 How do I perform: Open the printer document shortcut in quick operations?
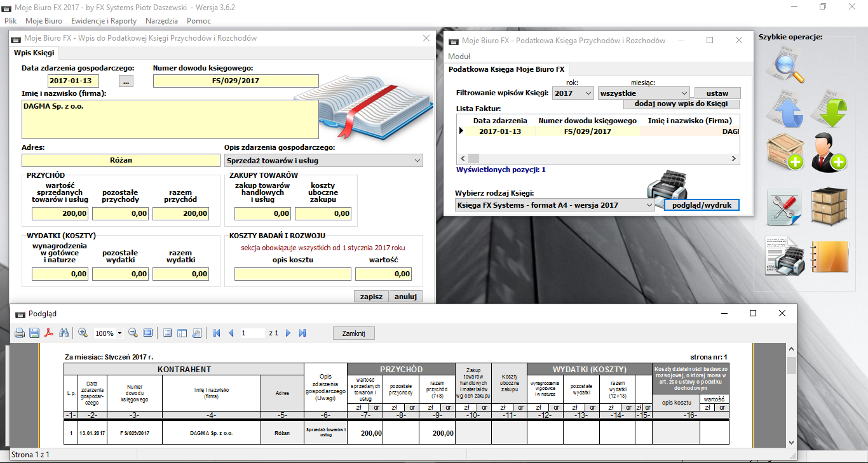(x=785, y=257)
